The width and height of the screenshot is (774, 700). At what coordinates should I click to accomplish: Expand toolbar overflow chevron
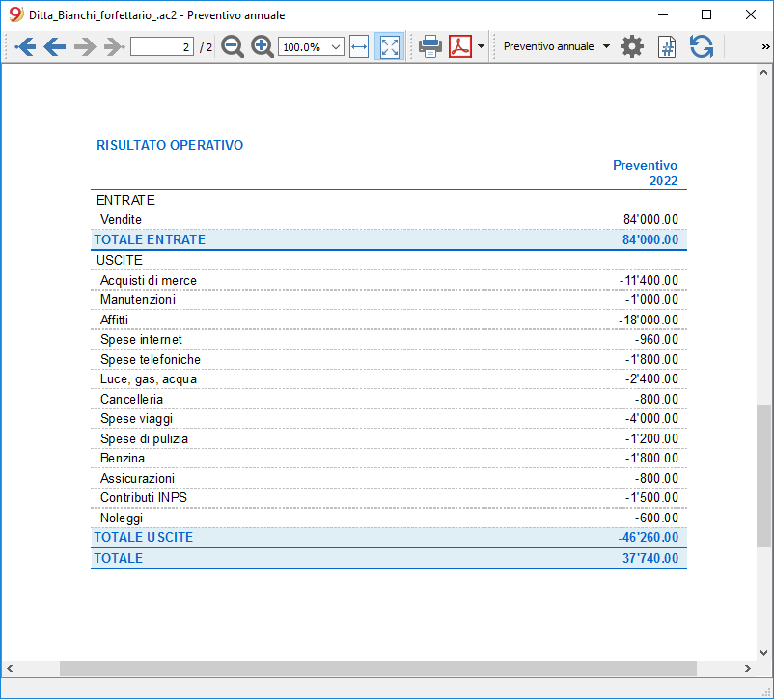[765, 47]
